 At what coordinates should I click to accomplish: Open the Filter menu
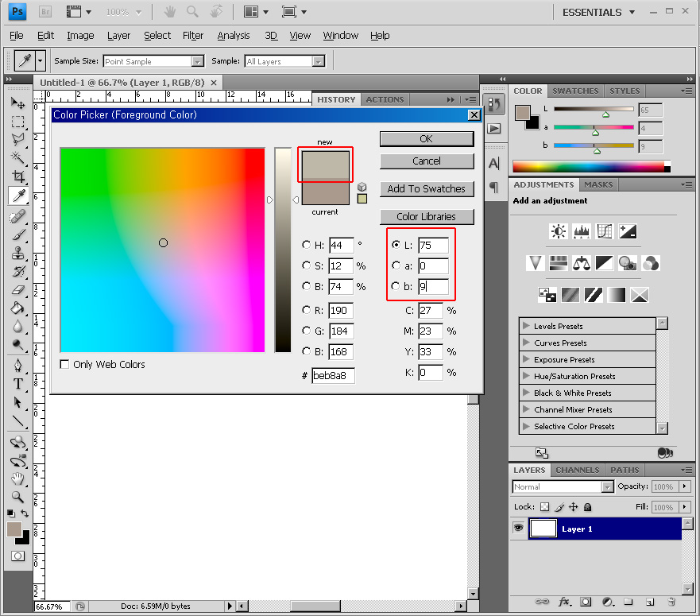193,36
